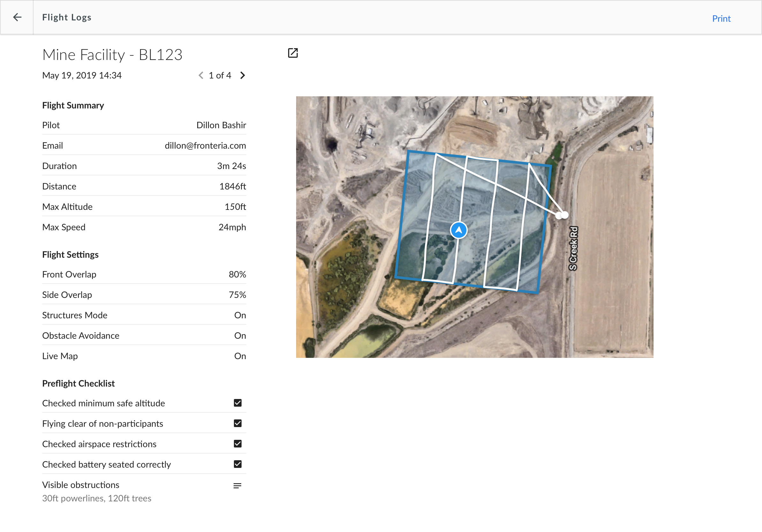
Task: Select the Side Overlap value 75%
Action: point(237,295)
